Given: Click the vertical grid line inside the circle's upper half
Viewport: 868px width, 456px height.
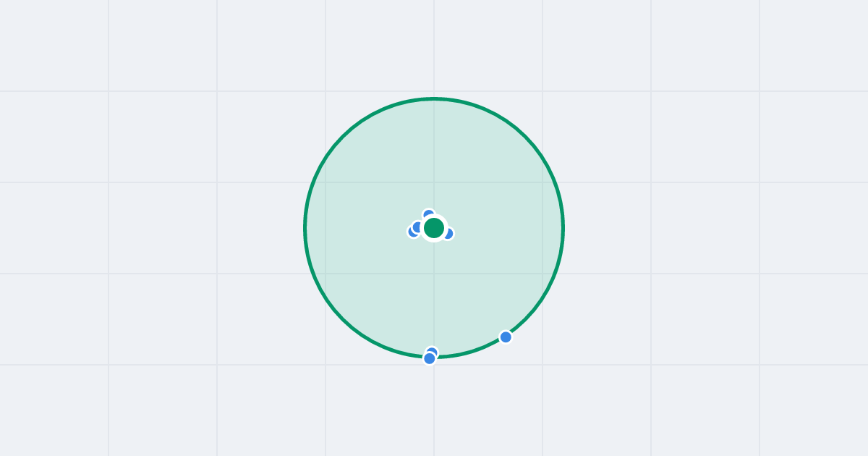Looking at the screenshot, I should click(434, 156).
